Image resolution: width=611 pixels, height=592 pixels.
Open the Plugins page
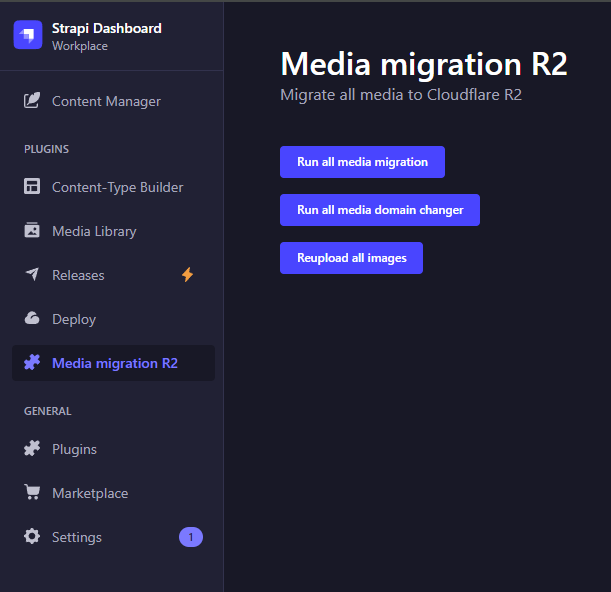pos(113,449)
